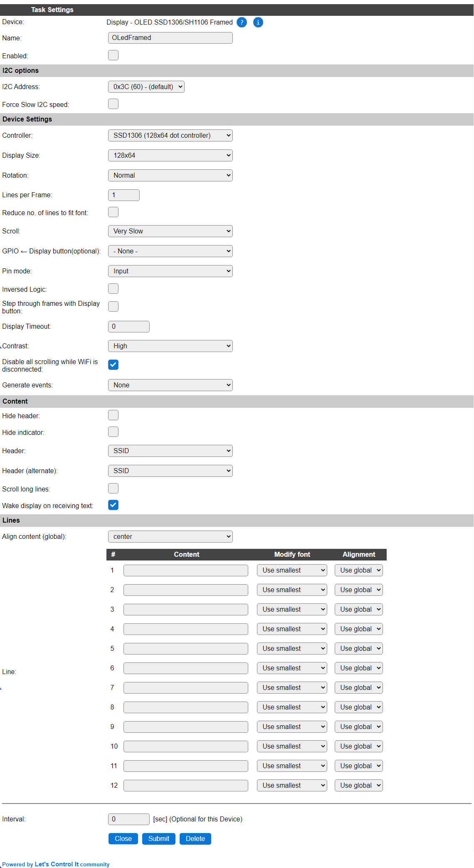Open the blue info icon next to Device
Viewport: 474px width, 868px height.
[258, 22]
